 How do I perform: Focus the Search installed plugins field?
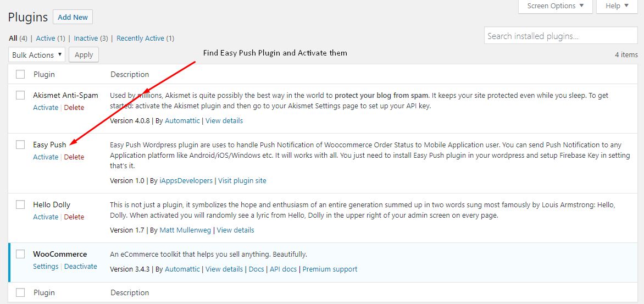point(561,36)
